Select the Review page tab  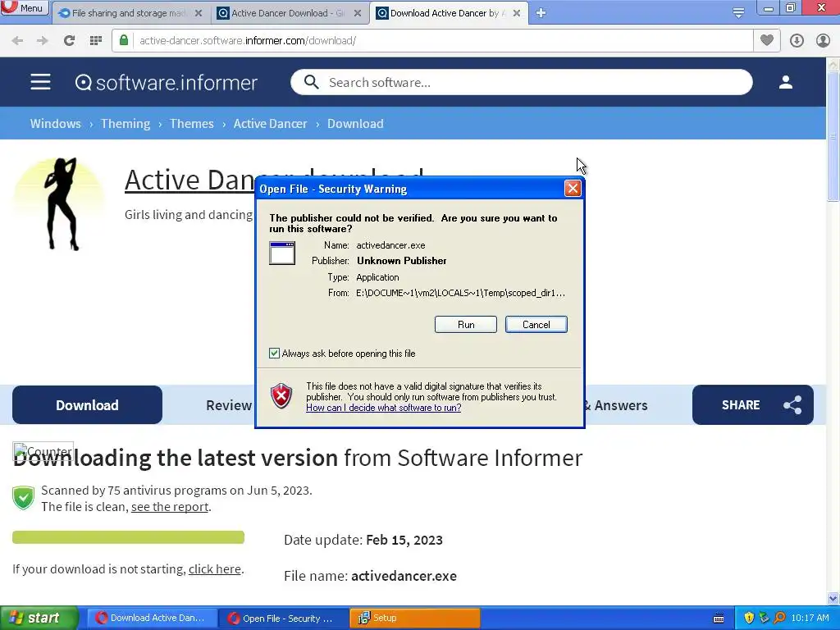[x=229, y=405]
